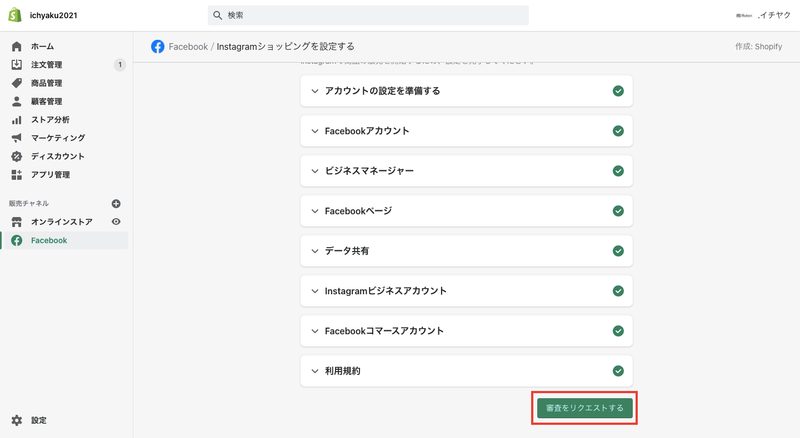Viewport: 800px width, 438px height.
Task: Open イチヤク account menu
Action: pyautogui.click(x=763, y=15)
